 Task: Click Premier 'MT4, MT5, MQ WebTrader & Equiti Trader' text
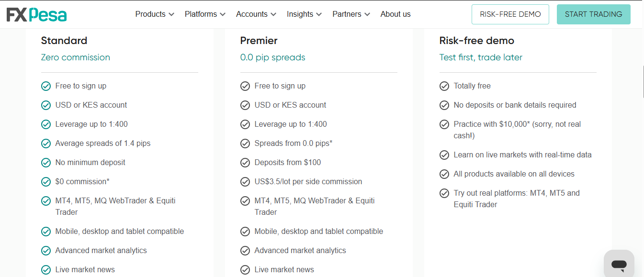tap(315, 207)
